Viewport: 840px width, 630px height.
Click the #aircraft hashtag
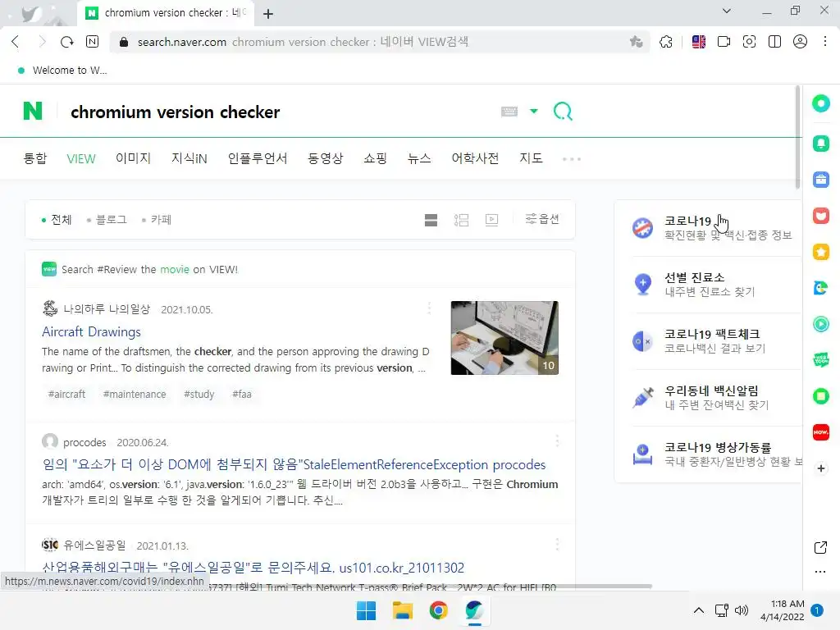67,395
